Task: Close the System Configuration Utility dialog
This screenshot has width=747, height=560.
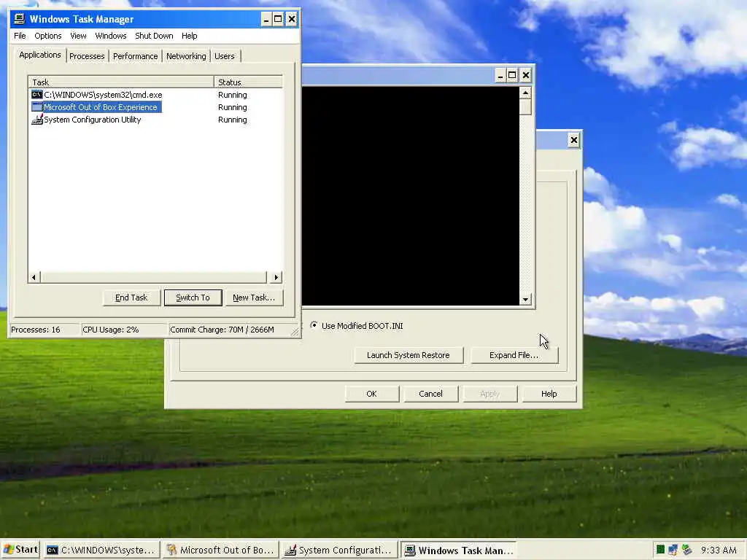Action: 574,140
